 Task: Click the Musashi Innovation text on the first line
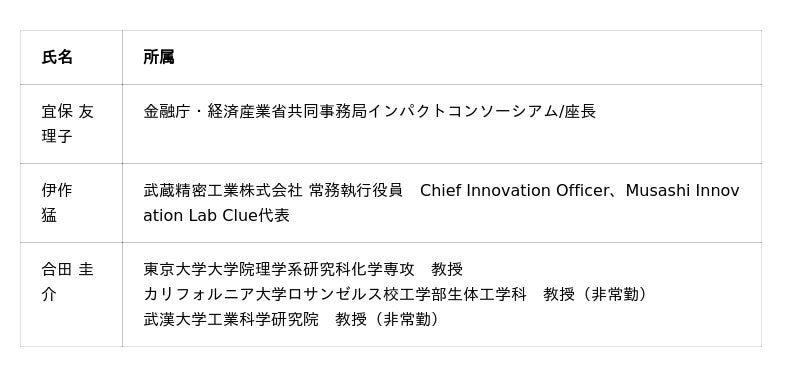click(682, 190)
